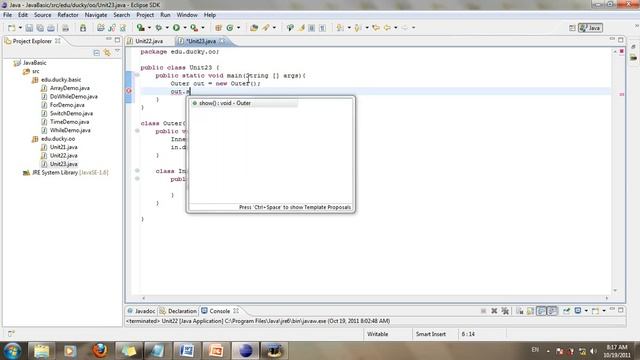Screen dimensions: 640x360
Task: Click the Display Selected Console icon
Action: tap(578, 311)
